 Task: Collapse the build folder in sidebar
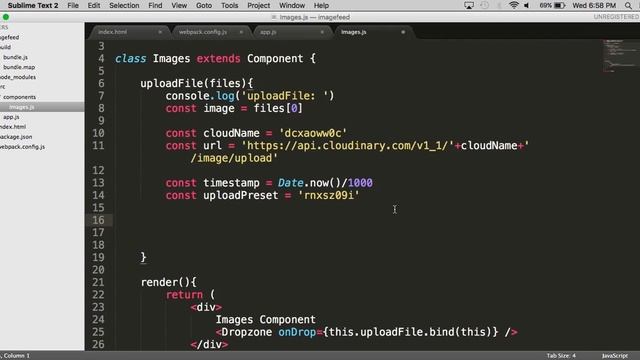(x=5, y=47)
